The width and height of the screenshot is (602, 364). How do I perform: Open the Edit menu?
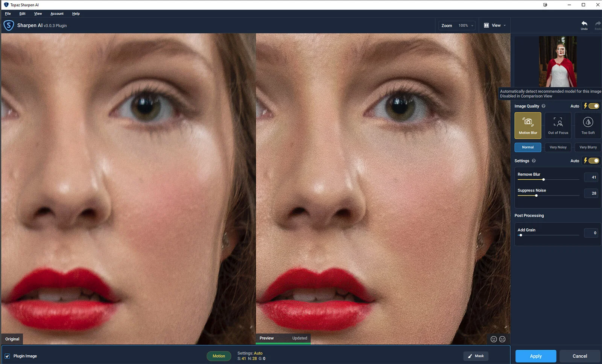[x=23, y=14]
